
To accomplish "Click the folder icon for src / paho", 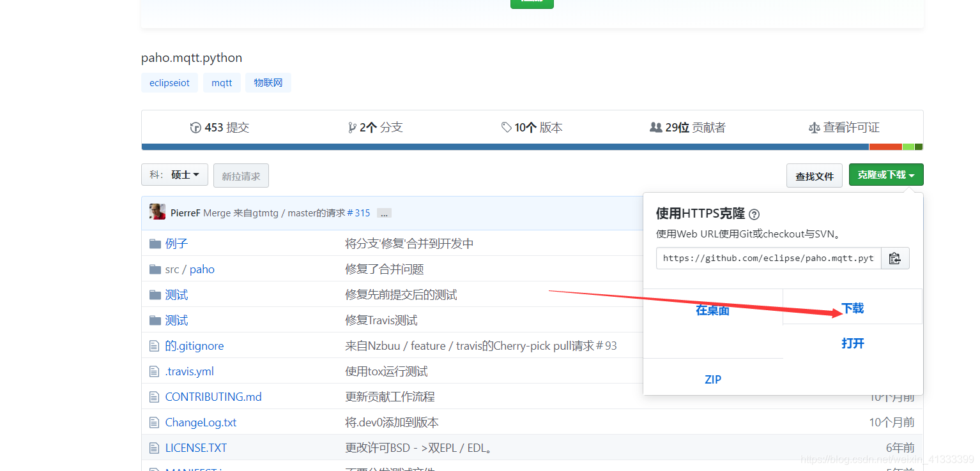I will [x=155, y=269].
